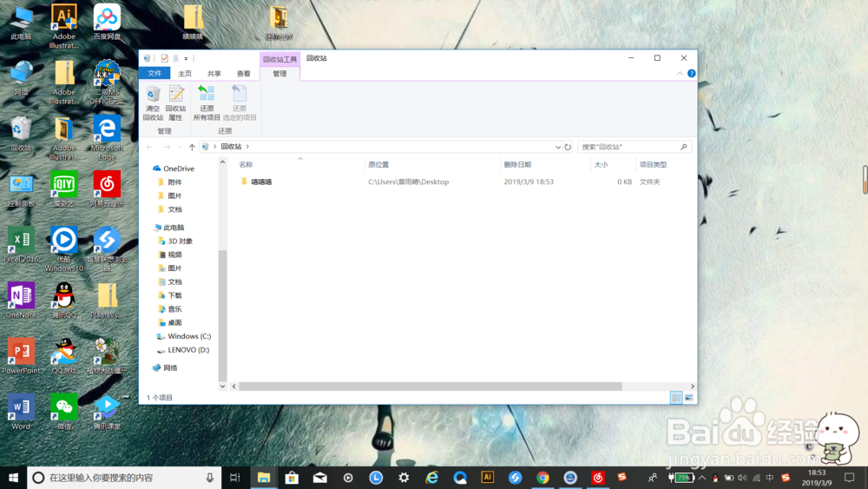Select the 爱奇艺 desktop icon
The height and width of the screenshot is (489, 868).
(64, 189)
